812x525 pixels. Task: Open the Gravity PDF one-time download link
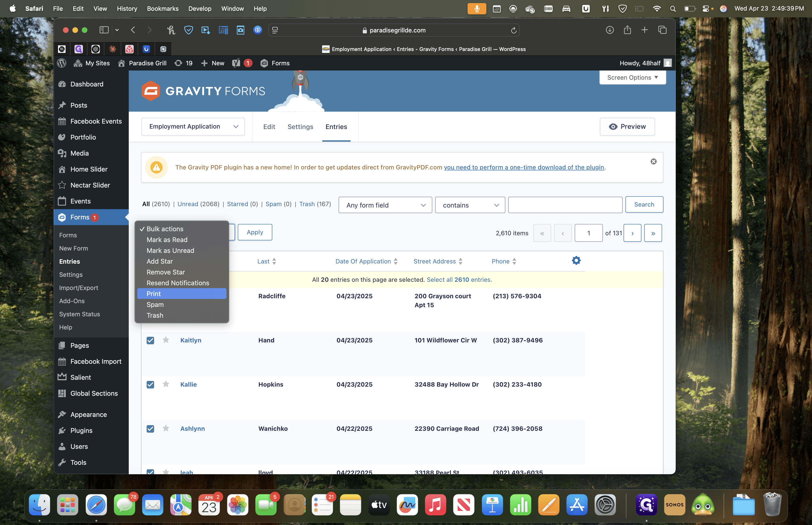click(524, 167)
